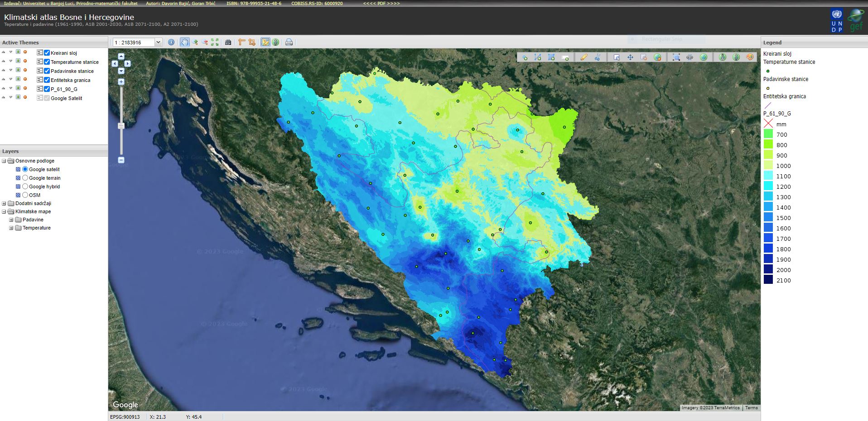
Task: Activate the Pan tool in the toolbar
Action: coord(185,42)
